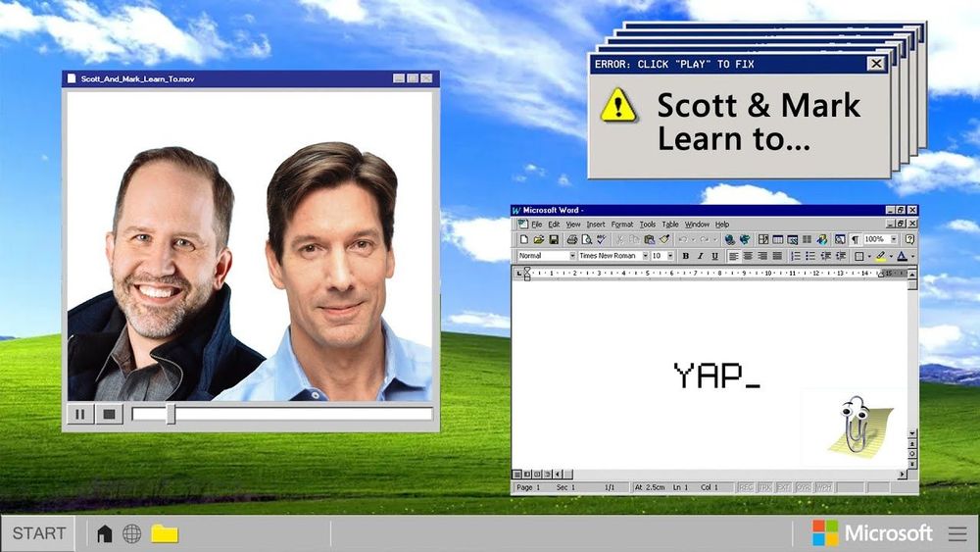Screen dimensions: 980x552
Task: Click the Web Toolbar icon
Action: click(x=745, y=239)
